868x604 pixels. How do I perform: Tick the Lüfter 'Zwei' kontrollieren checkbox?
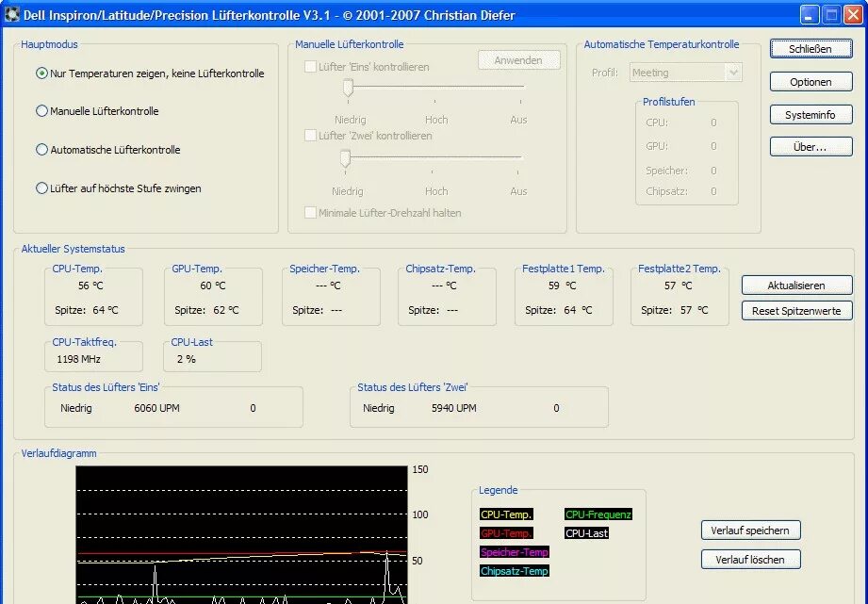click(x=311, y=136)
